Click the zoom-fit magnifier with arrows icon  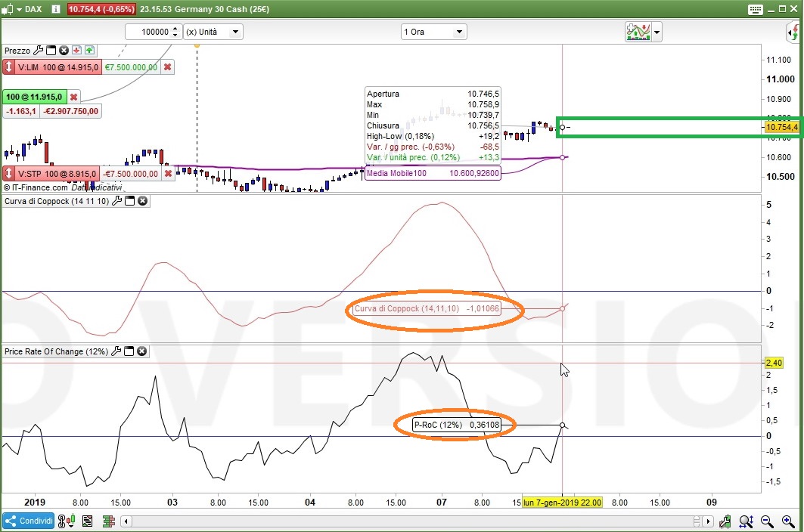click(x=746, y=521)
